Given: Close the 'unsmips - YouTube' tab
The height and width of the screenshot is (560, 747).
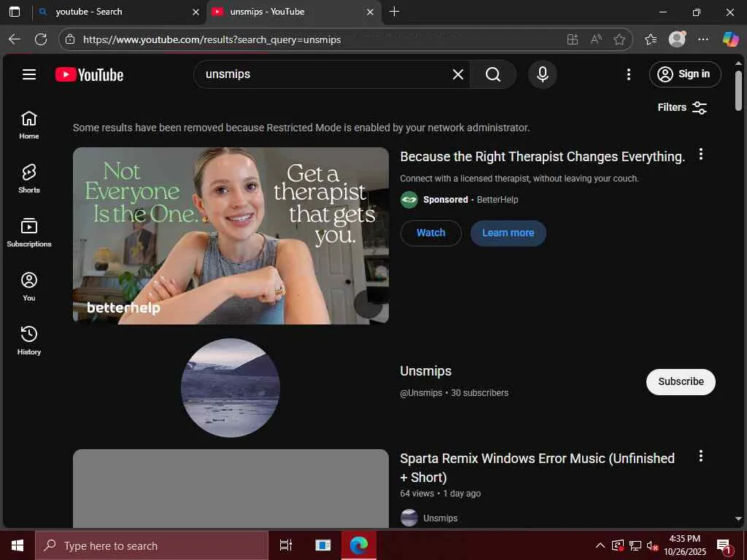Looking at the screenshot, I should click(370, 12).
